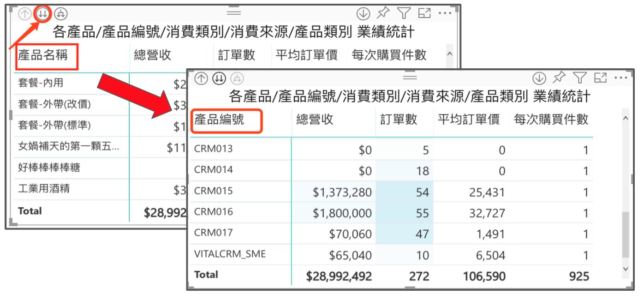Pin the 產品名稱 visual to dashboard
Image resolution: width=644 pixels, height=300 pixels.
click(383, 13)
